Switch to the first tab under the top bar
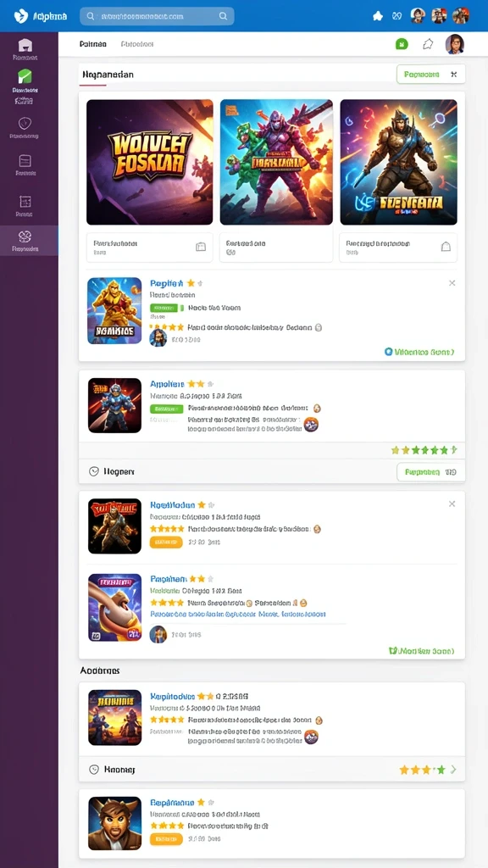 (x=93, y=44)
